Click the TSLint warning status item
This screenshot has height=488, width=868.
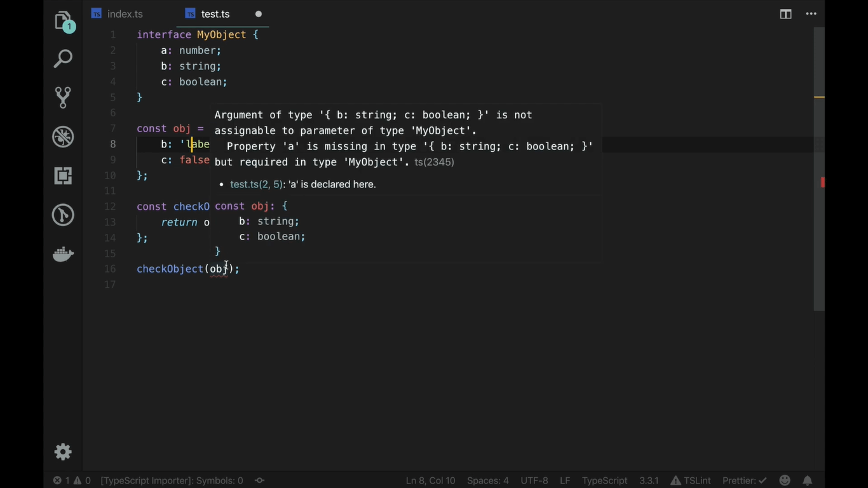point(691,480)
